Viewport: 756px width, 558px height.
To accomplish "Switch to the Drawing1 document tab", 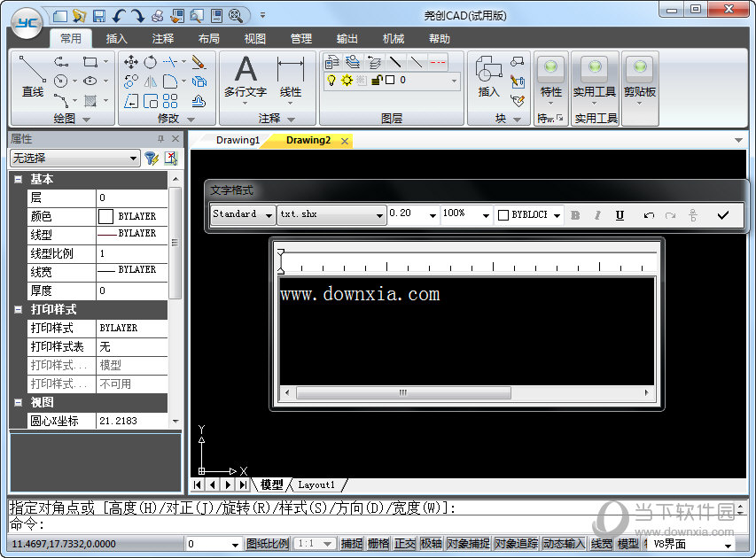I will coord(238,140).
